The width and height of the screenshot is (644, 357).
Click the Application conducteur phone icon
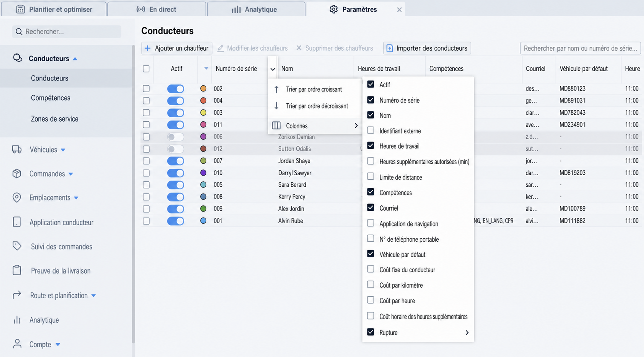(17, 222)
